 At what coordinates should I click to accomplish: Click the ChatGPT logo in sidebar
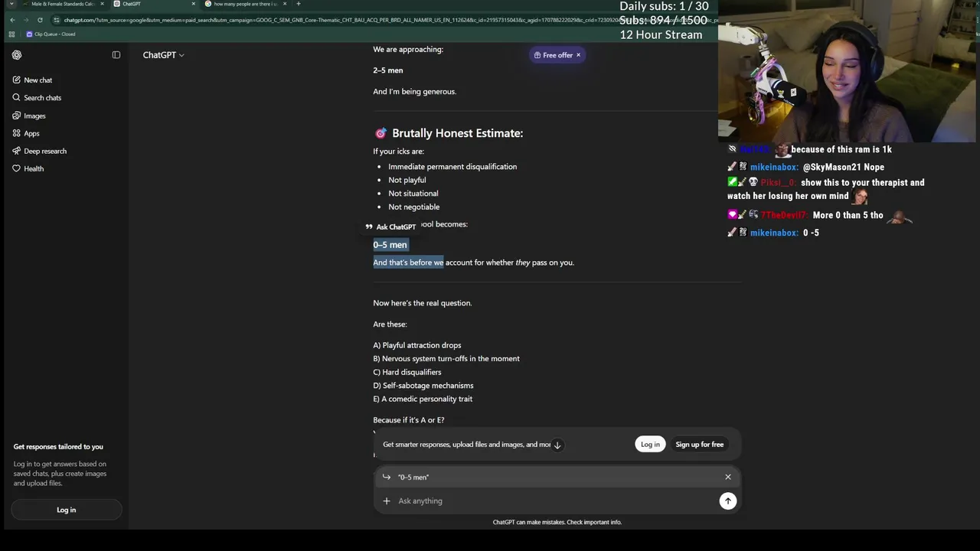17,55
